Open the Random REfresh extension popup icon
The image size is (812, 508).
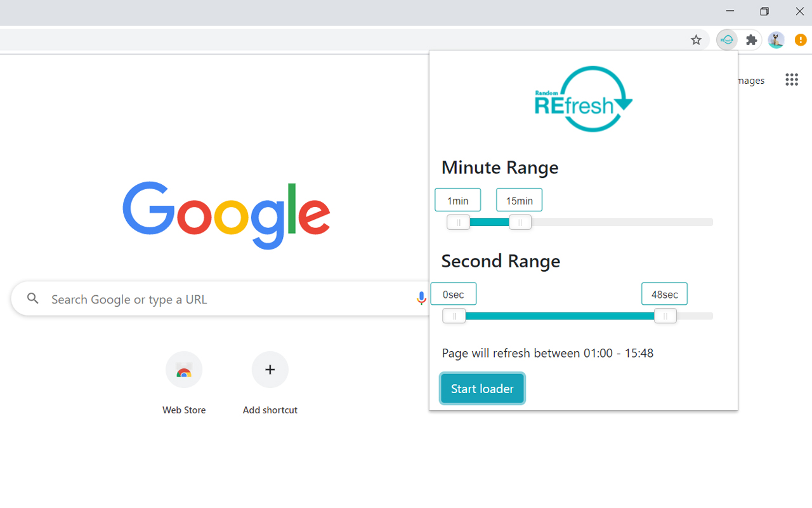click(727, 39)
